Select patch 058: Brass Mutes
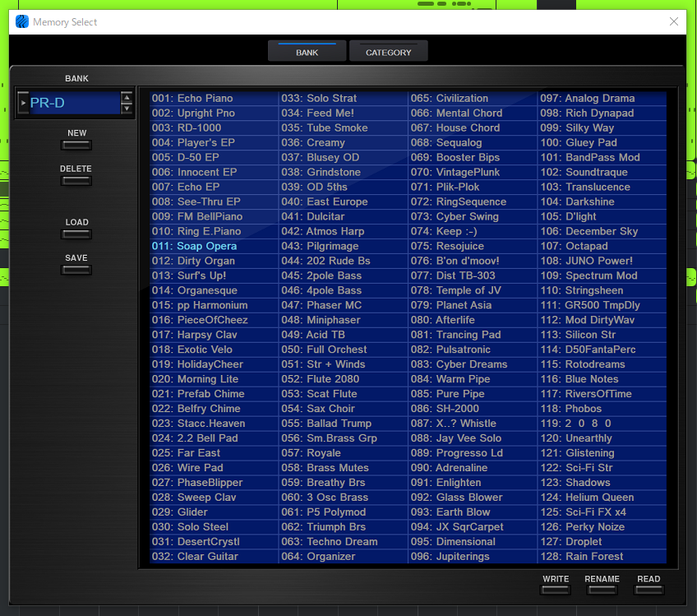The height and width of the screenshot is (616, 697). pos(344,467)
